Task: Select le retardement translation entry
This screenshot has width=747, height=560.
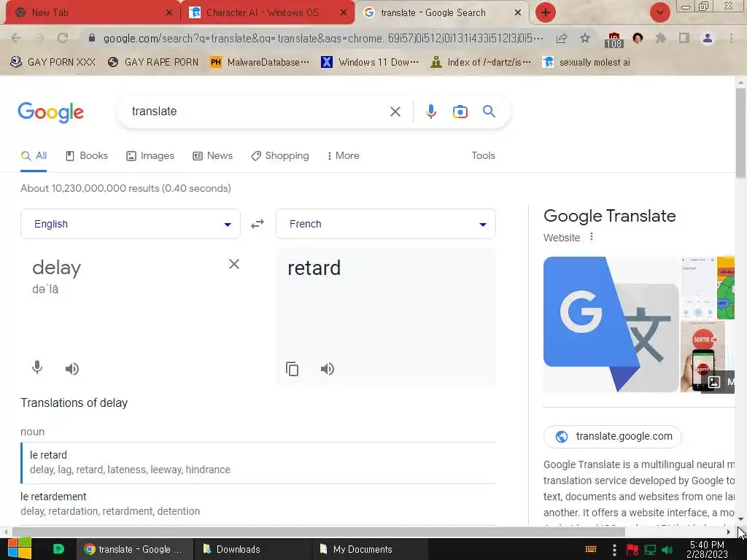Action: (258, 504)
